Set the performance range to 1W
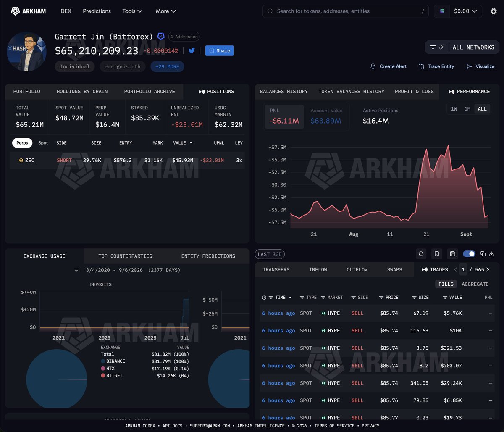 454,109
